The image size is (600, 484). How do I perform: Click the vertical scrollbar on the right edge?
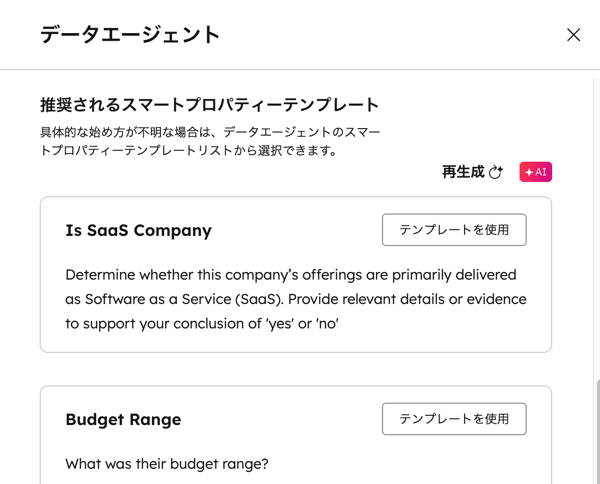[596, 430]
